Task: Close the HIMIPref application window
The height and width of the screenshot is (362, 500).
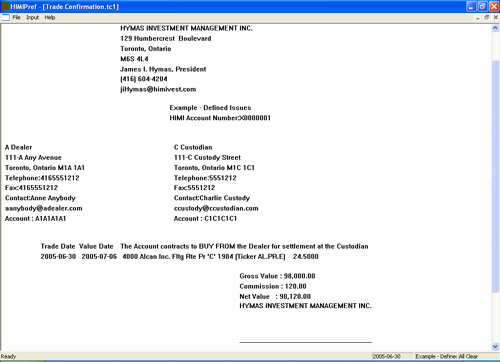Action: click(x=494, y=6)
